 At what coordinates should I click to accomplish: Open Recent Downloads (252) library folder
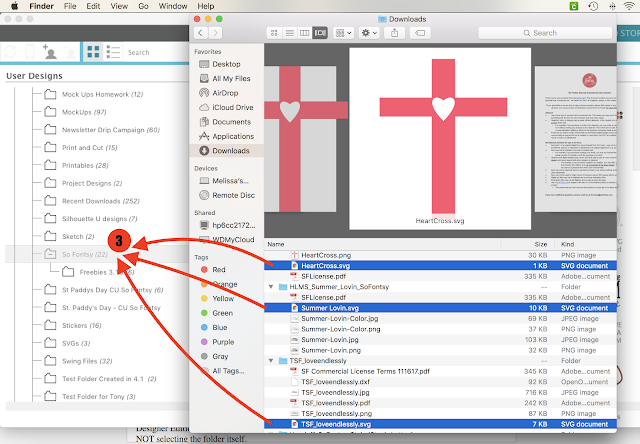tap(101, 201)
